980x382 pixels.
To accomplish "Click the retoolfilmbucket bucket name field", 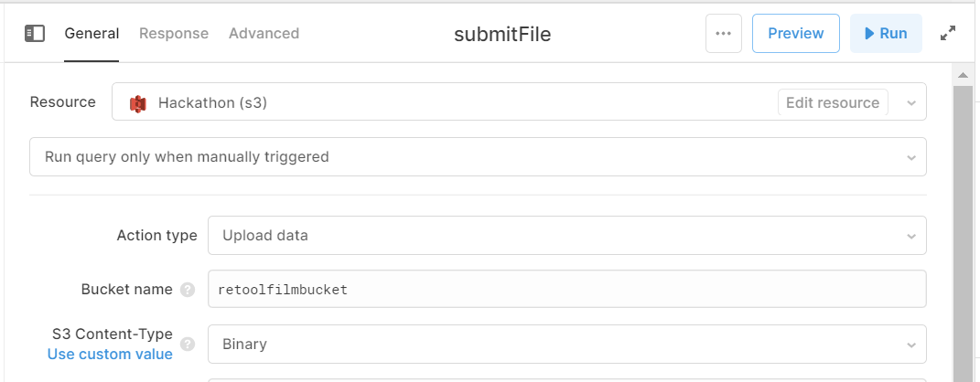I will click(x=567, y=289).
